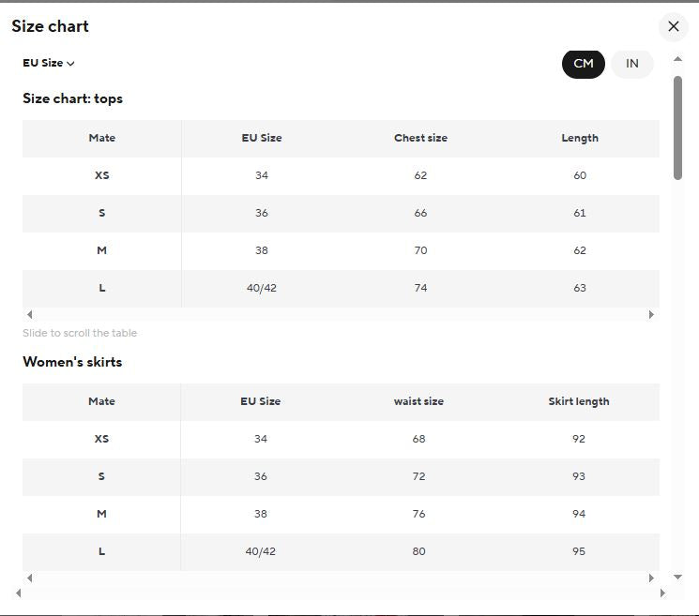The width and height of the screenshot is (699, 616).
Task: Click the vertical scrollbar down arrow
Action: [677, 577]
